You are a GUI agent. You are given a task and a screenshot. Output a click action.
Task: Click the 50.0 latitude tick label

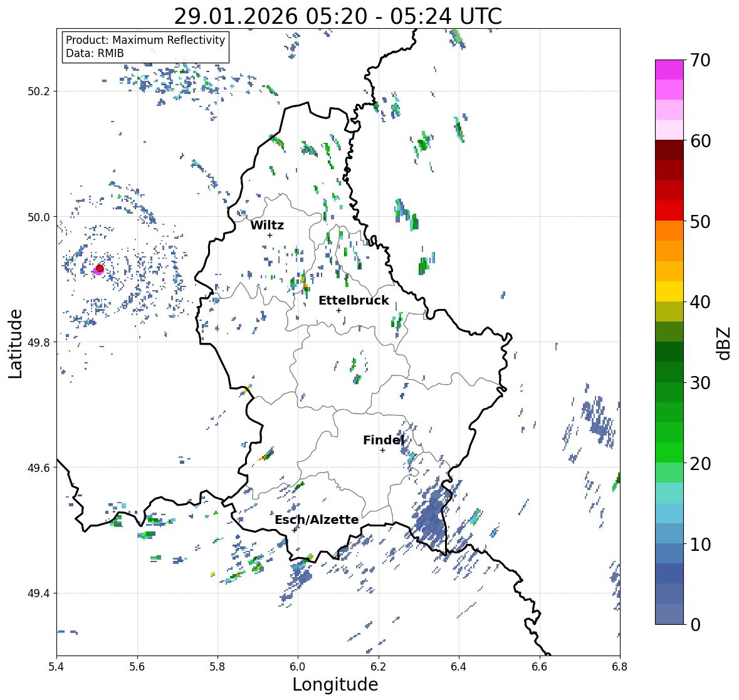coord(39,217)
